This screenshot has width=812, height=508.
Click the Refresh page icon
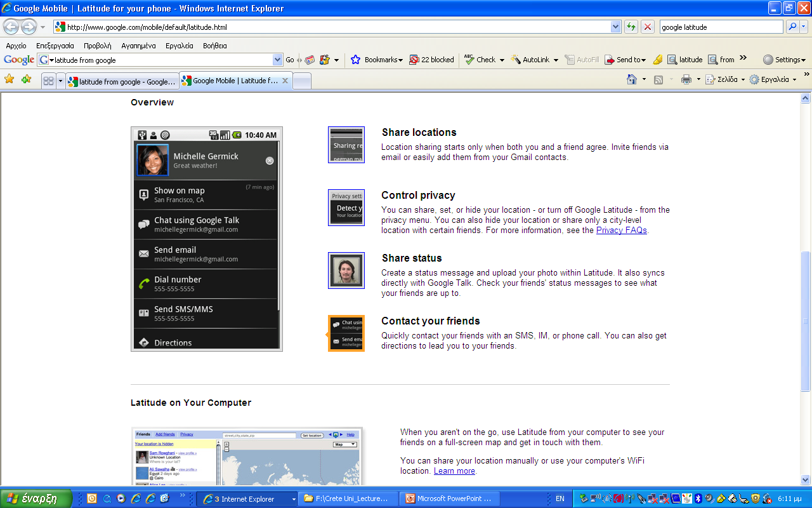click(x=631, y=27)
